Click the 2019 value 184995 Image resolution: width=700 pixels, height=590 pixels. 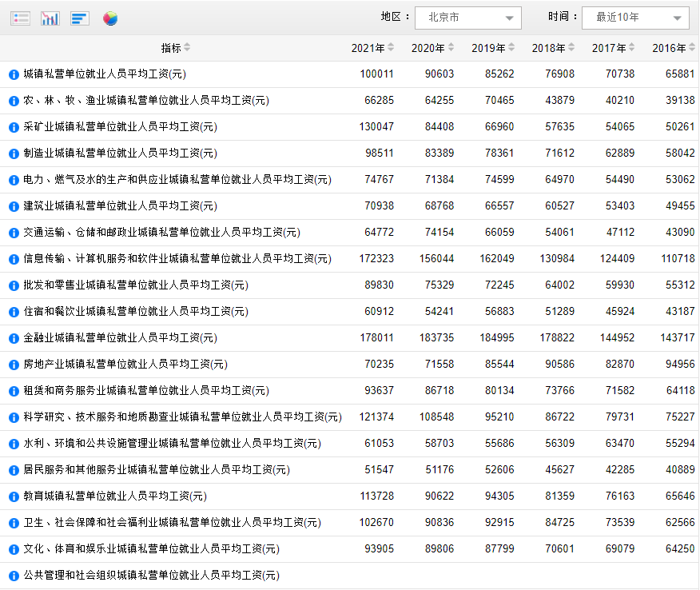coord(497,337)
